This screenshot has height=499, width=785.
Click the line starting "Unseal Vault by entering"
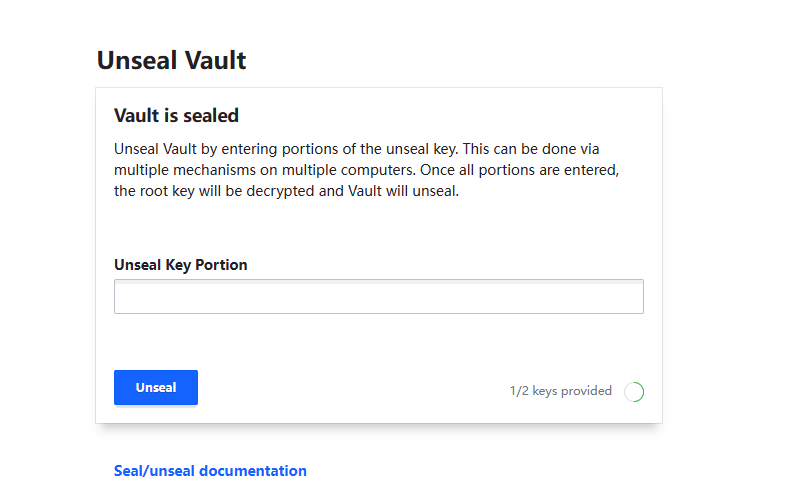356,149
